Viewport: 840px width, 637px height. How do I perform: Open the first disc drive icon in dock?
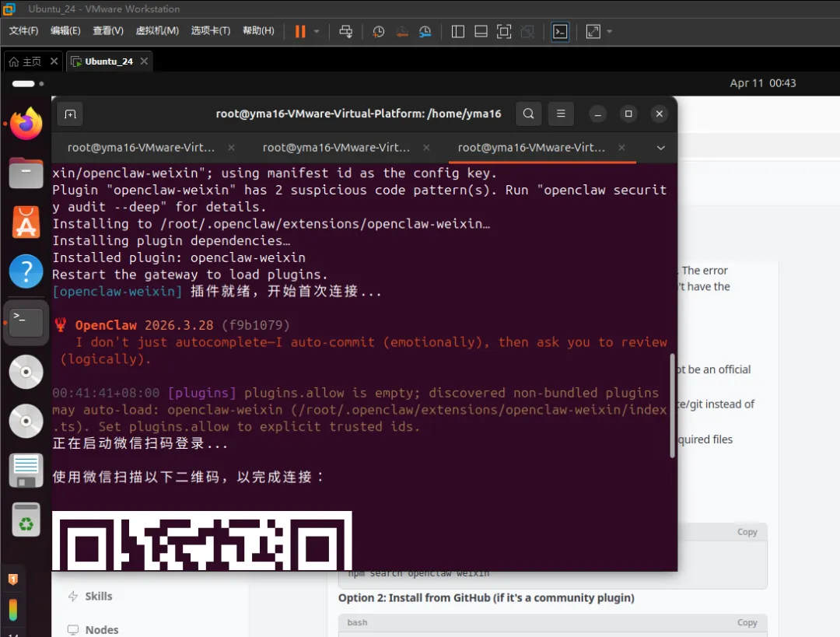coord(26,372)
